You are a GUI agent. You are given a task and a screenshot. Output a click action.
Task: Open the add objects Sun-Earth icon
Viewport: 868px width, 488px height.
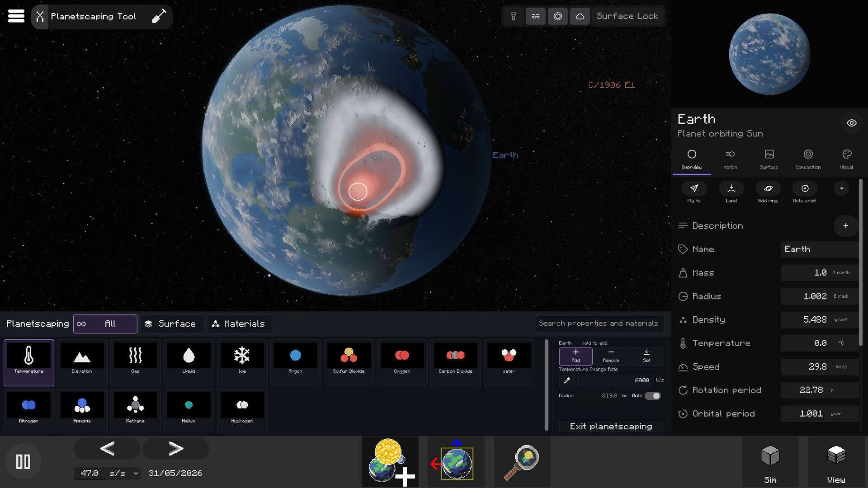click(390, 462)
